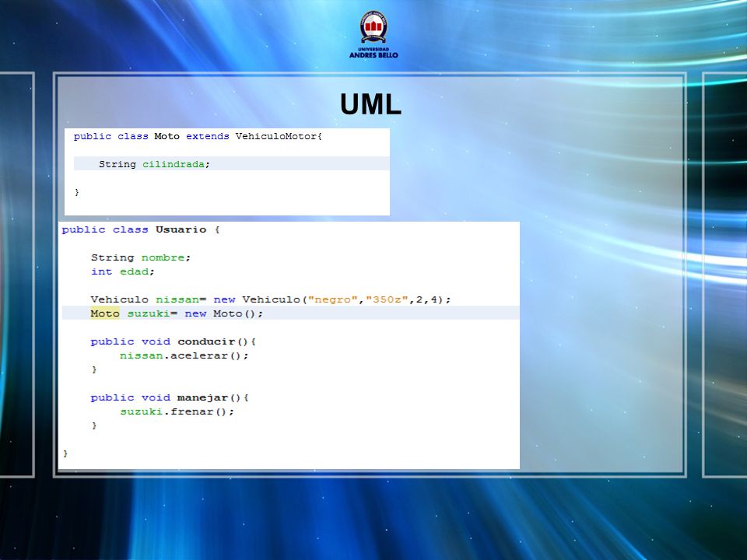The height and width of the screenshot is (560, 747).
Task: Click "350z" string literal
Action: (x=387, y=299)
